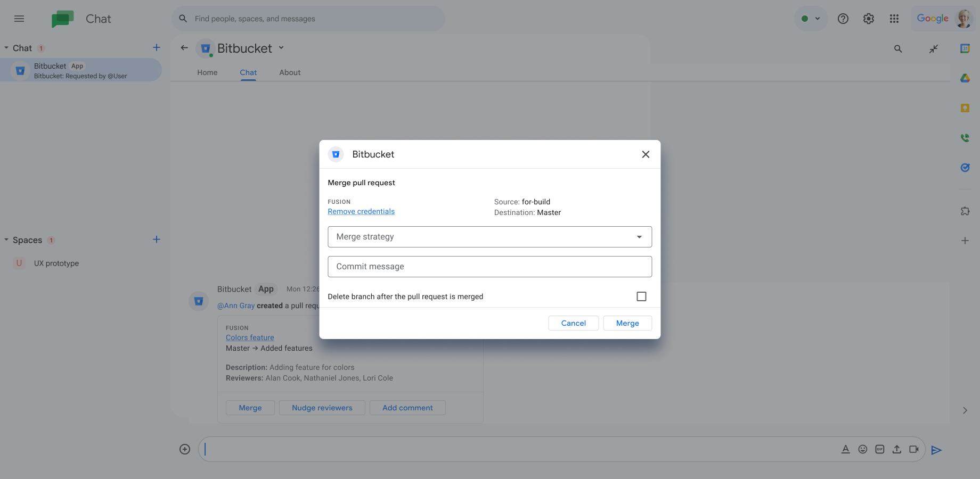Tick Delete branch after merge checkbox
This screenshot has width=980, height=479.
pos(641,296)
